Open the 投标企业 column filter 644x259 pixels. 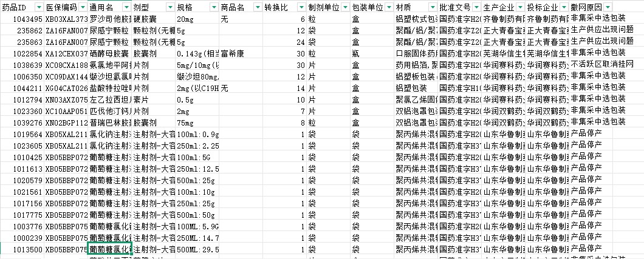[x=564, y=7]
